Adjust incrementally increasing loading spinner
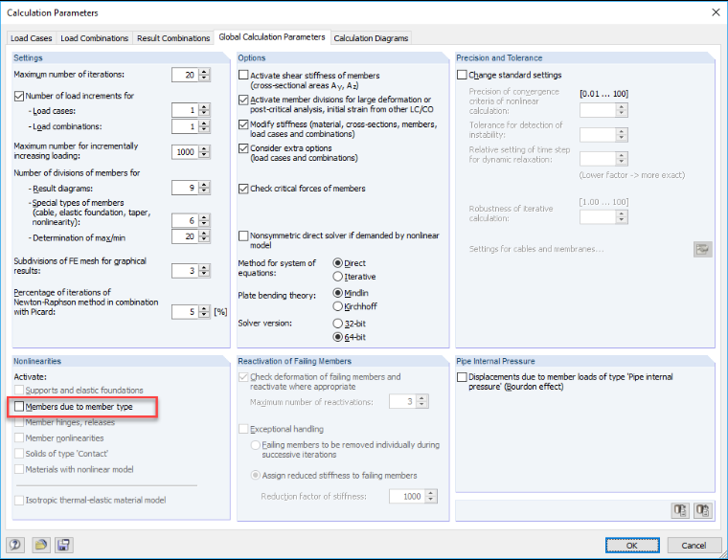The width and height of the screenshot is (728, 560). 204,151
